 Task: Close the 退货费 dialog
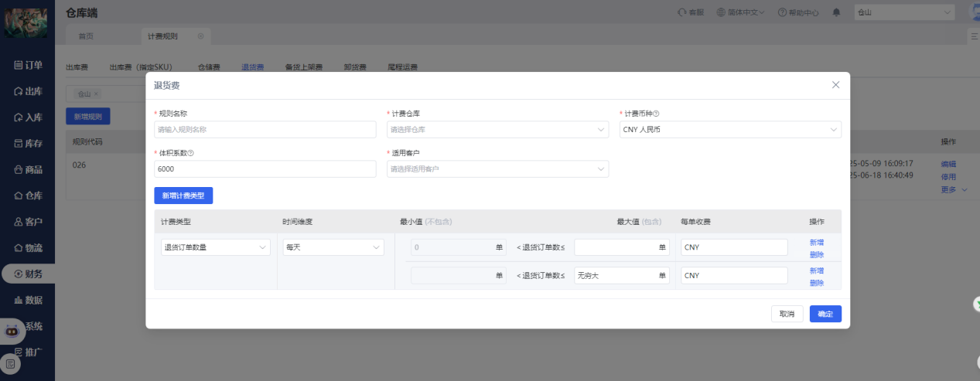[835, 85]
